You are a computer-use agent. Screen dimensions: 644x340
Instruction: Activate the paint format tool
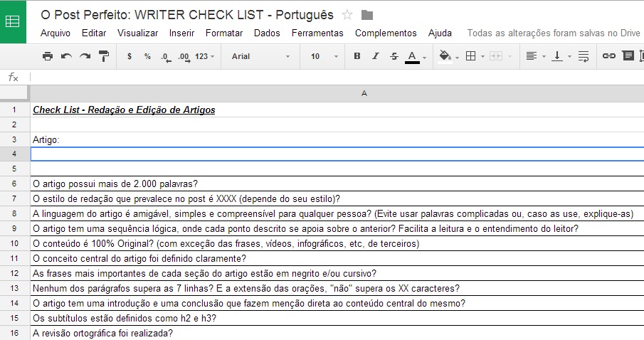pos(104,56)
